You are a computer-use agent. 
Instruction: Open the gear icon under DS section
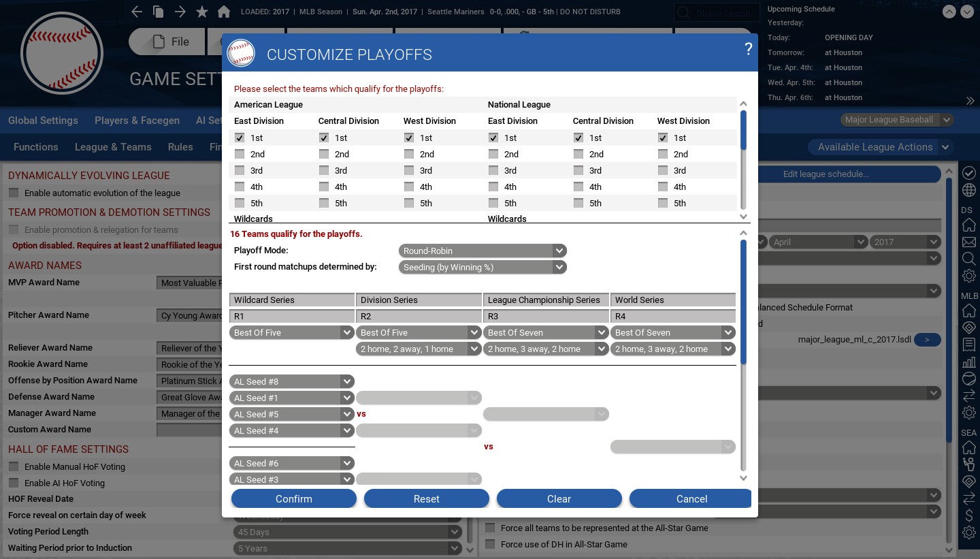[x=969, y=276]
